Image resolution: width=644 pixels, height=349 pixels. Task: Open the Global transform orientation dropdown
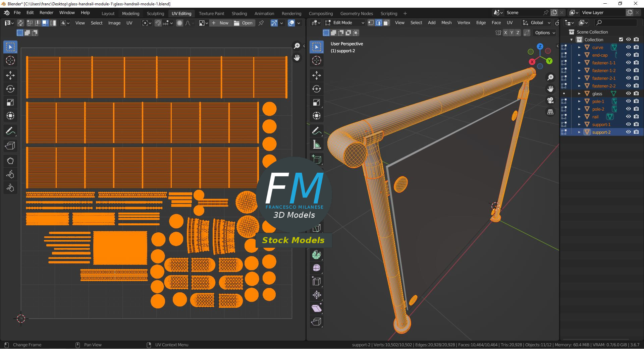[537, 23]
